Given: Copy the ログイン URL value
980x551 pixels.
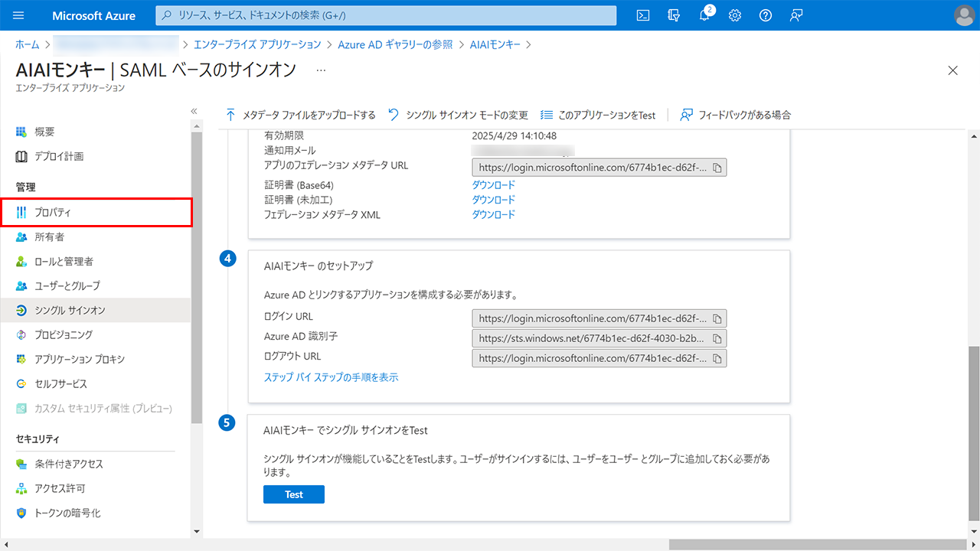Looking at the screenshot, I should click(717, 318).
